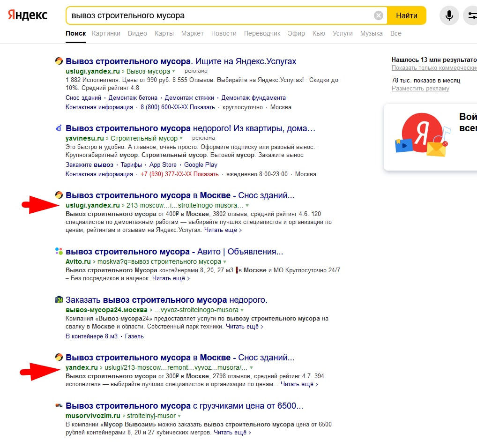Open the Эфир tab
Screen dimensions: 477x448
[x=296, y=33]
